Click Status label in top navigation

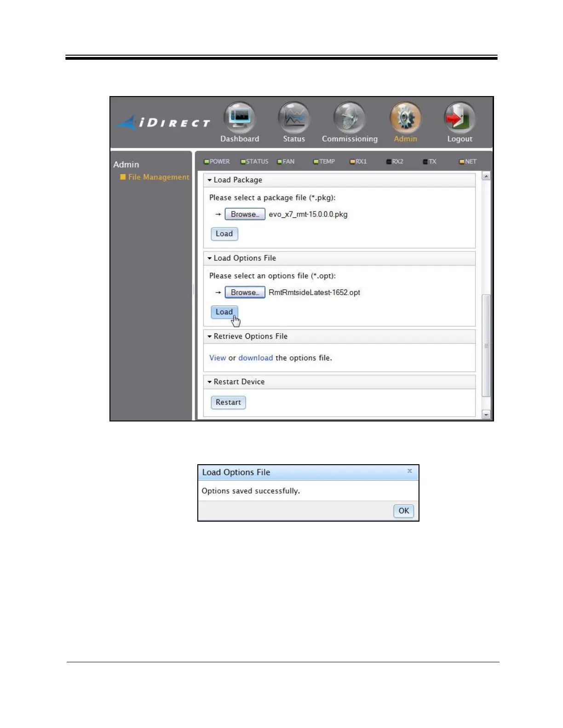click(294, 139)
